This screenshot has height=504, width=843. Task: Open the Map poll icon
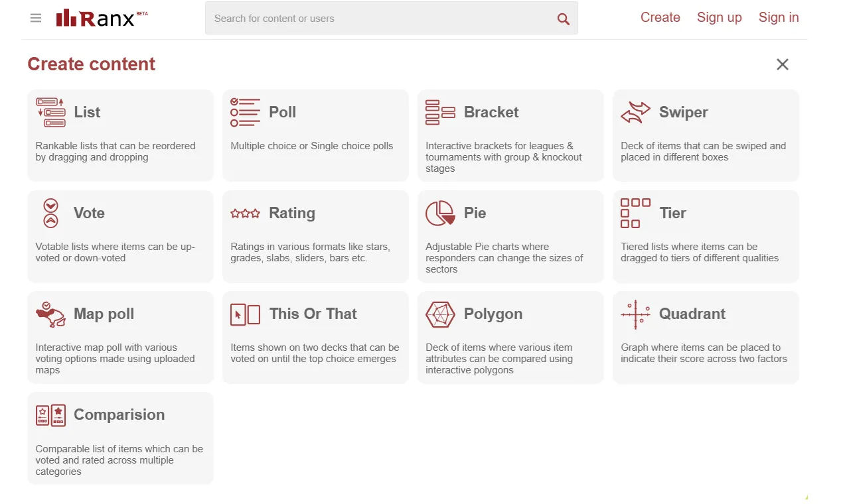tap(50, 314)
